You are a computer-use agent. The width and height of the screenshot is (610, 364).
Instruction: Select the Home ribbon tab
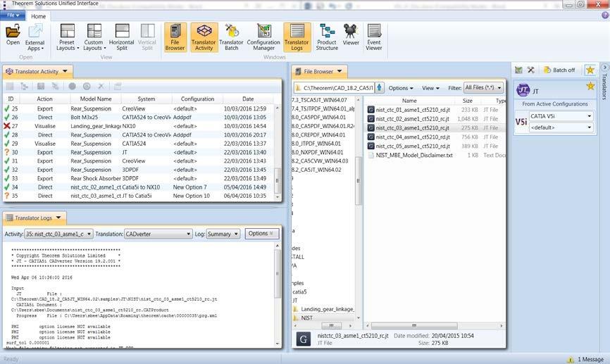click(x=38, y=16)
